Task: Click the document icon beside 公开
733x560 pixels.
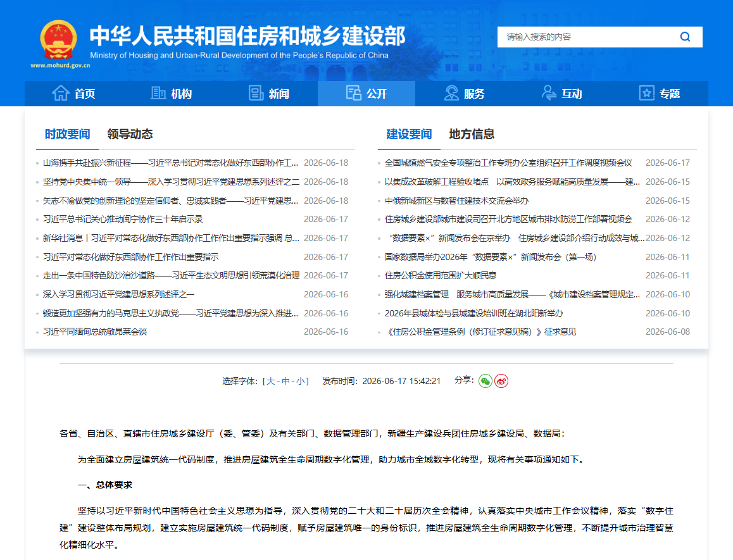Action: click(354, 93)
